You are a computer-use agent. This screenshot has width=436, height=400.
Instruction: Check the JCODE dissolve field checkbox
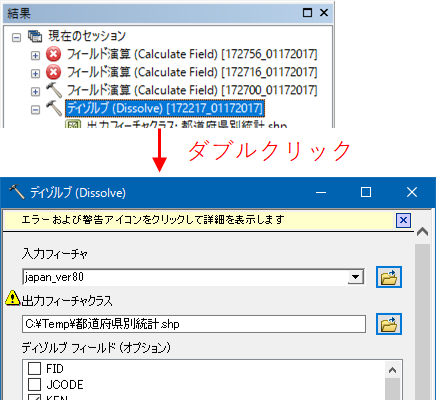click(x=34, y=384)
